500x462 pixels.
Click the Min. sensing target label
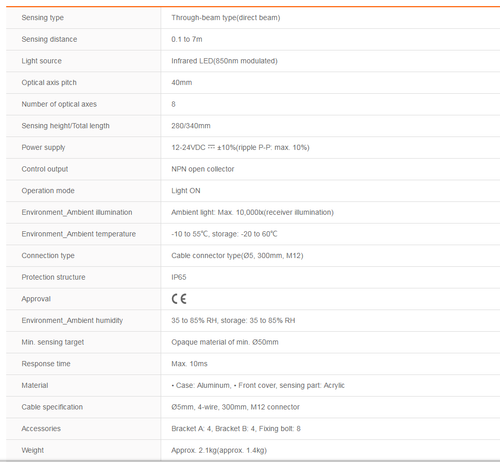53,342
